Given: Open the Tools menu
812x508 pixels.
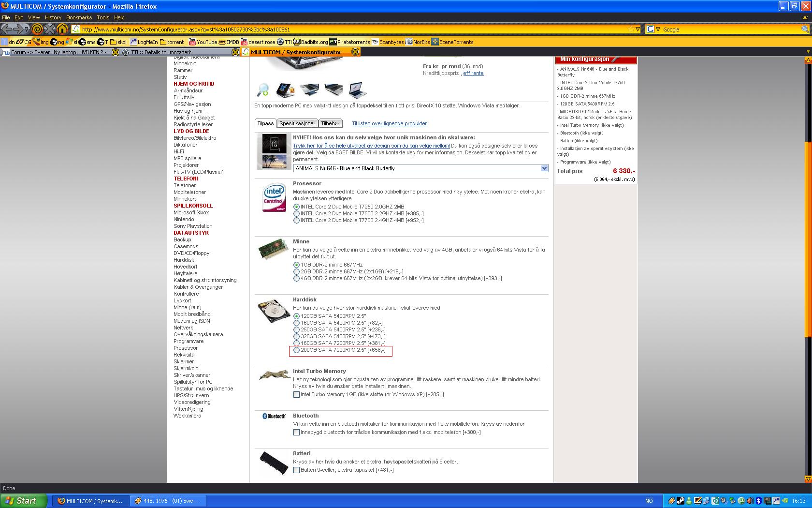Looking at the screenshot, I should (103, 17).
